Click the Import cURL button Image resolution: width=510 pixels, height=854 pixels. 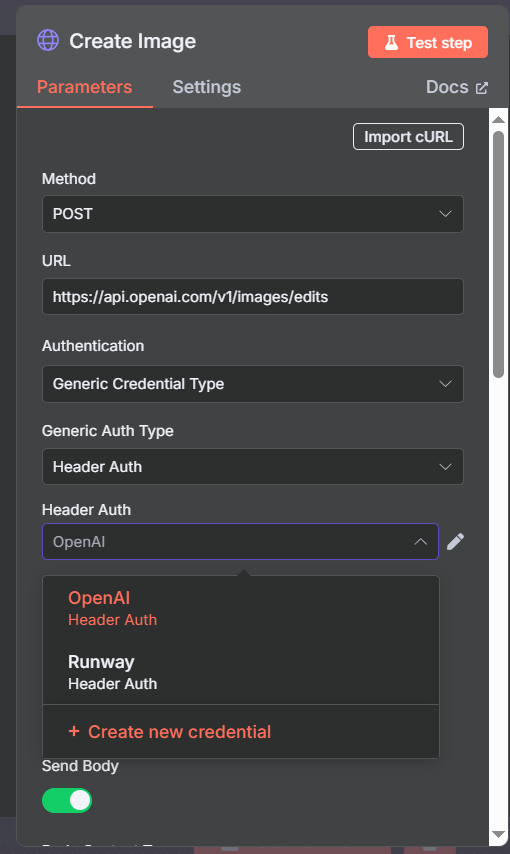pos(408,137)
